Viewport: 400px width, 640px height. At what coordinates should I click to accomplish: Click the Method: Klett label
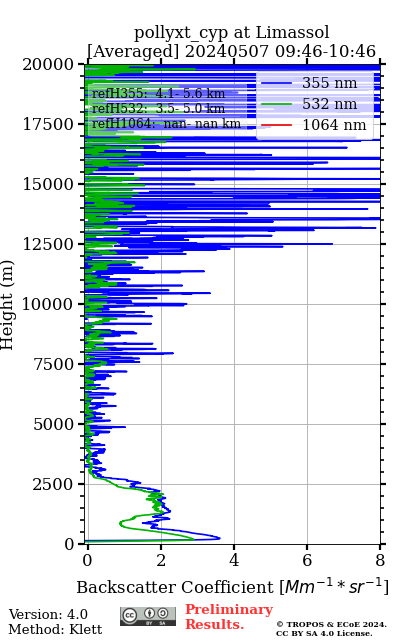[55, 629]
